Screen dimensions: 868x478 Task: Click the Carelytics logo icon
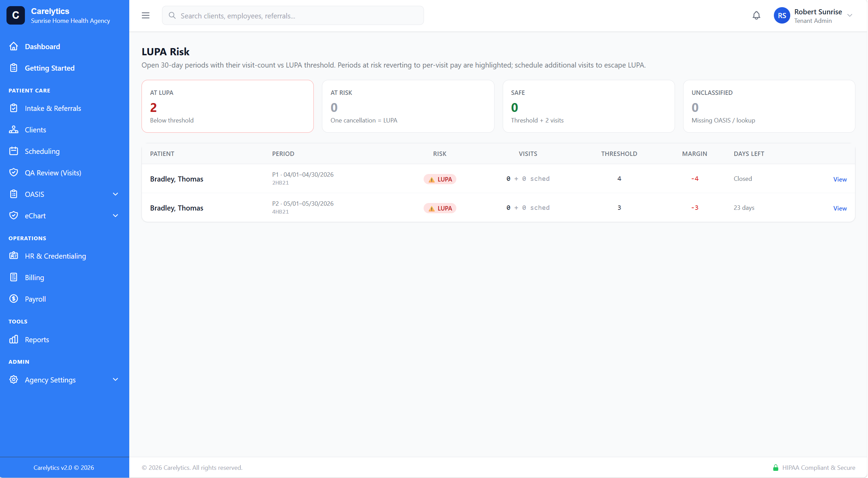(x=16, y=15)
